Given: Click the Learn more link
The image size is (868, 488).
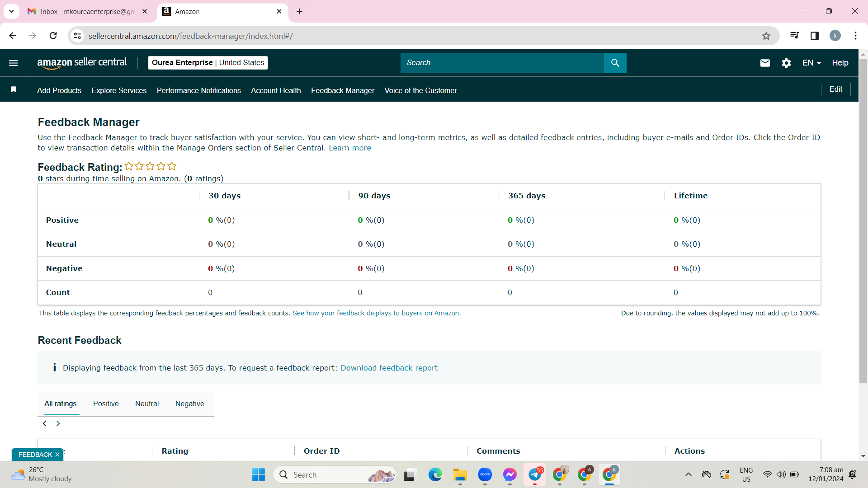Looking at the screenshot, I should pyautogui.click(x=349, y=148).
